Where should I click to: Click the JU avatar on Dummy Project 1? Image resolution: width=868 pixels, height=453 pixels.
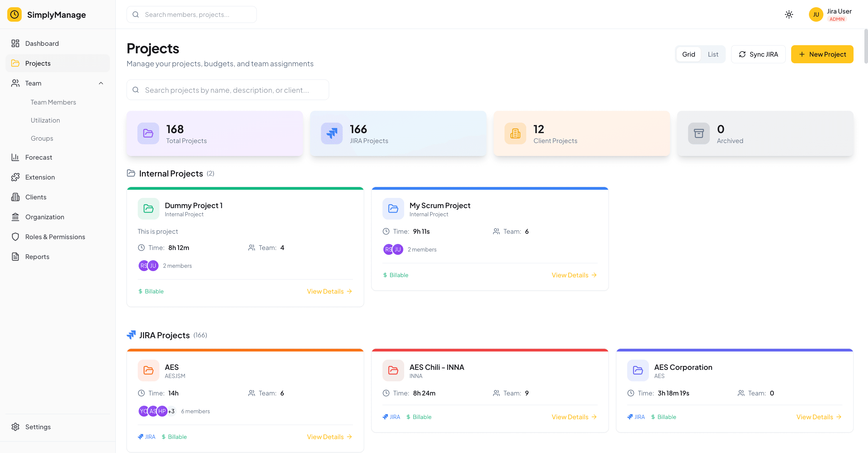click(153, 265)
